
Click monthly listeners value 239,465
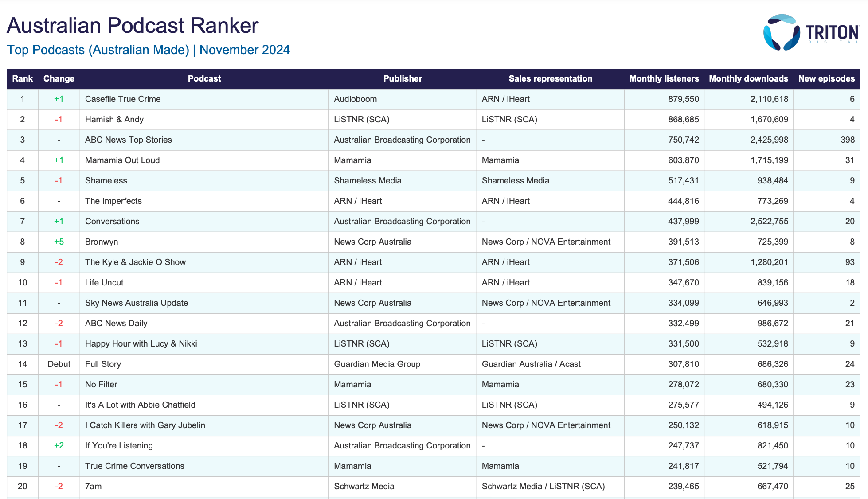pos(684,486)
